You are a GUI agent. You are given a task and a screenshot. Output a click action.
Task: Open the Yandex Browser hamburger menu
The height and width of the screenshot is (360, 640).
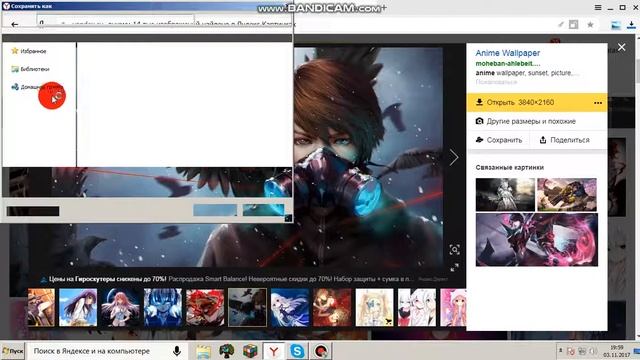click(598, 7)
